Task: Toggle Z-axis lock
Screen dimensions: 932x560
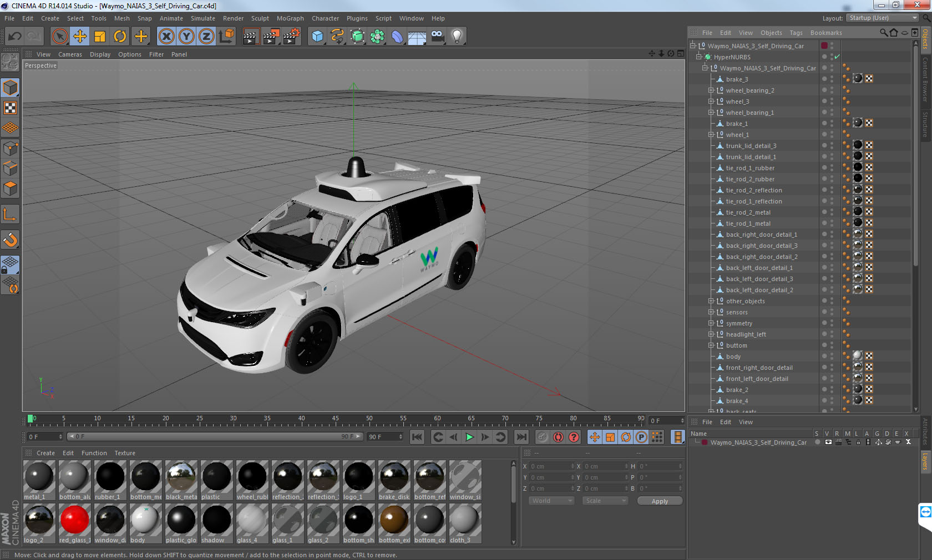Action: 206,37
